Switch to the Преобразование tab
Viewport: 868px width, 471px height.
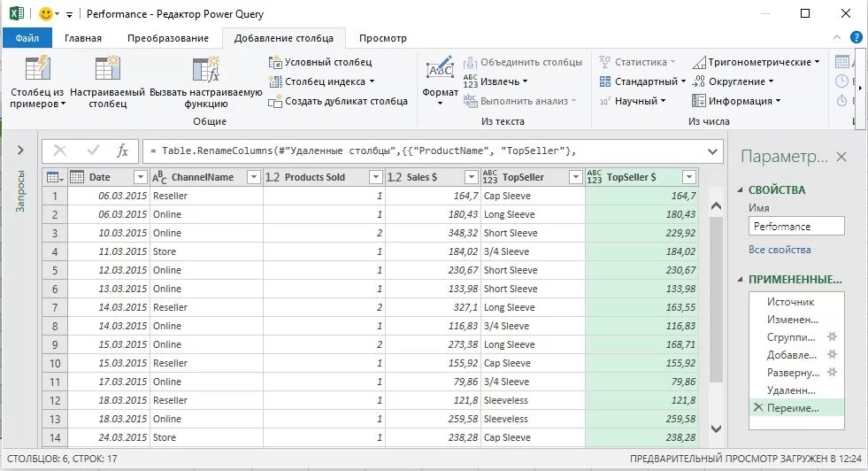click(x=168, y=38)
